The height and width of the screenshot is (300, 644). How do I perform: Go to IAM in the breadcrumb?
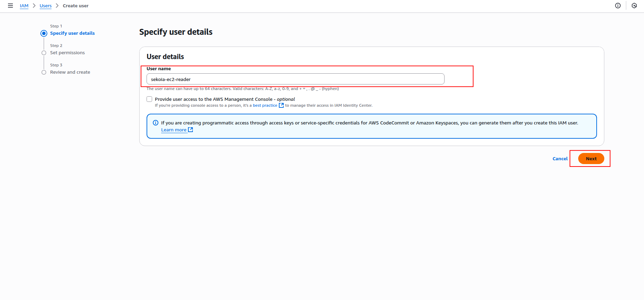pos(24,6)
